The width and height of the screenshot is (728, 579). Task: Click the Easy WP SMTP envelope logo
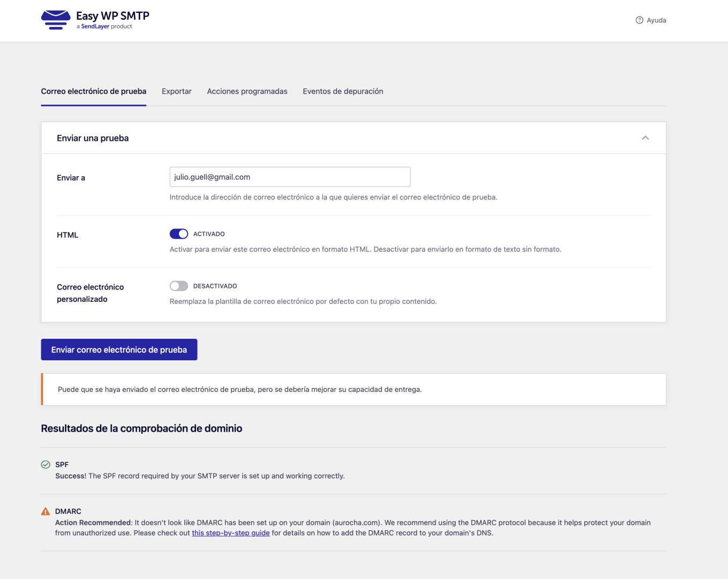56,20
